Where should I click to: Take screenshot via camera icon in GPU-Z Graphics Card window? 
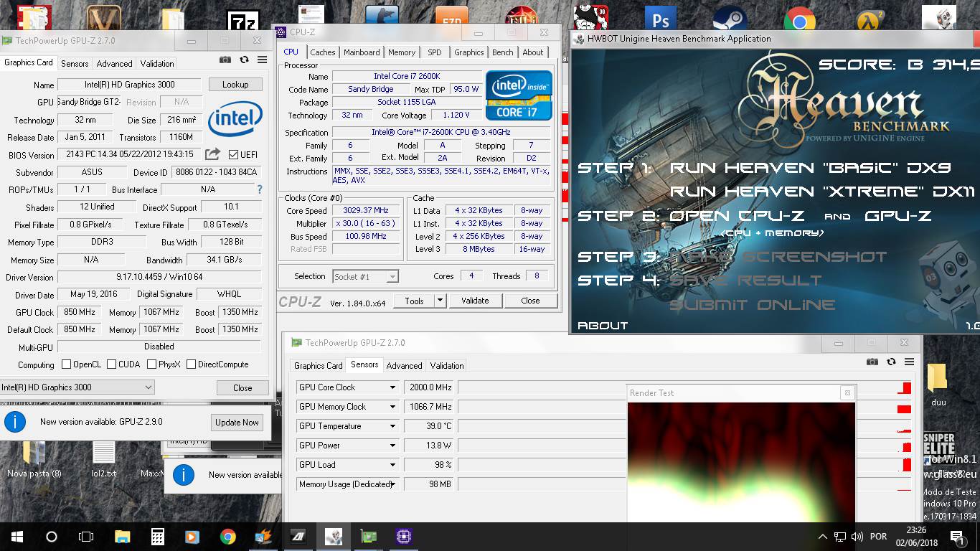[x=225, y=60]
